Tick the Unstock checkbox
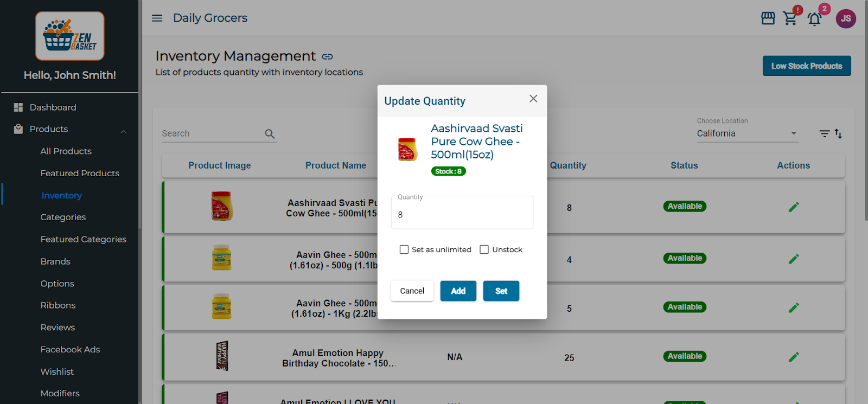The width and height of the screenshot is (868, 404). 484,249
